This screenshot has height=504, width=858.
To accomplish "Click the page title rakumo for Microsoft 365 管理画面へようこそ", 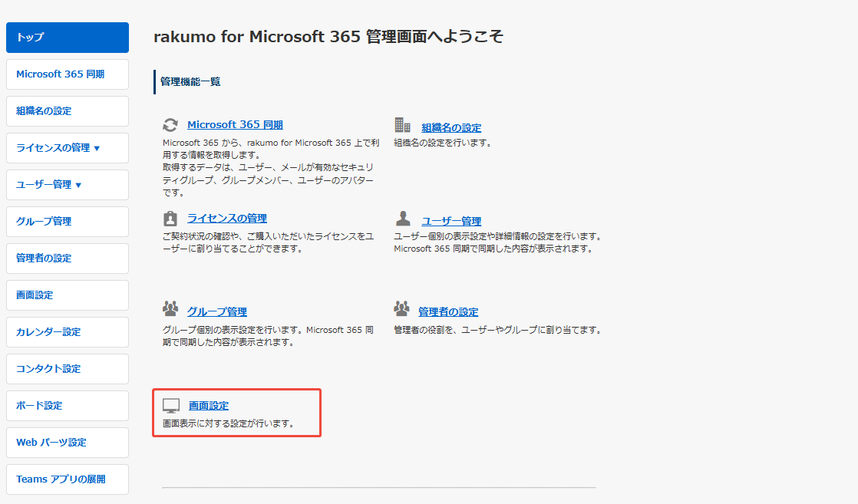I will pos(328,37).
